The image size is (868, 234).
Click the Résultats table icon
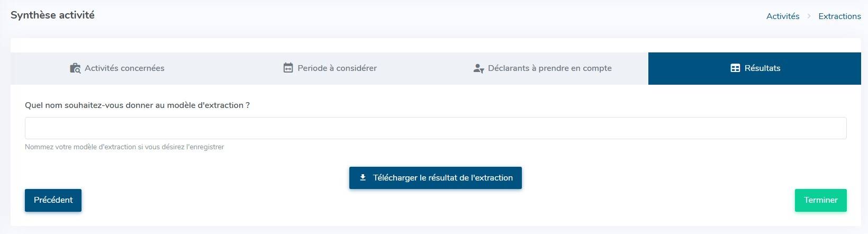pyautogui.click(x=735, y=68)
